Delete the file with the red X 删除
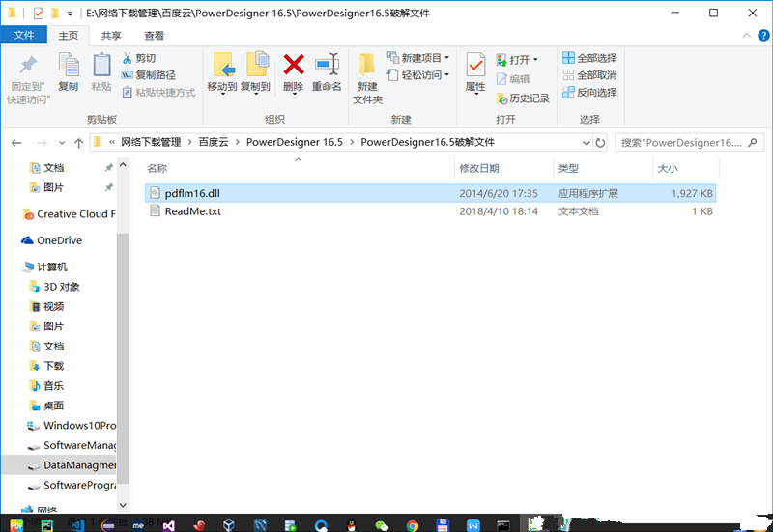The image size is (773, 532). click(x=294, y=73)
